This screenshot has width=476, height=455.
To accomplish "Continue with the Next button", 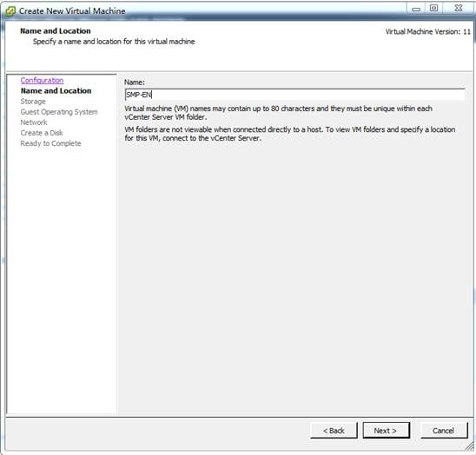I will click(x=387, y=431).
